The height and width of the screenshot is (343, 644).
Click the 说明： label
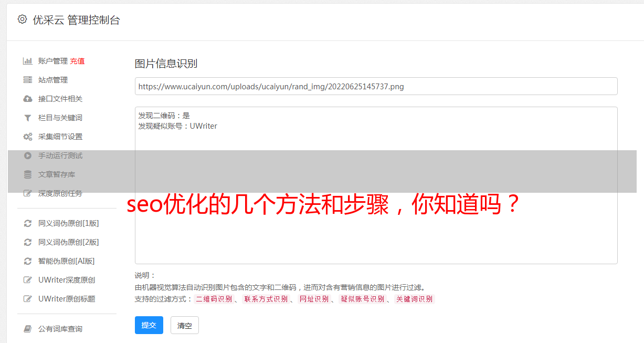(145, 275)
